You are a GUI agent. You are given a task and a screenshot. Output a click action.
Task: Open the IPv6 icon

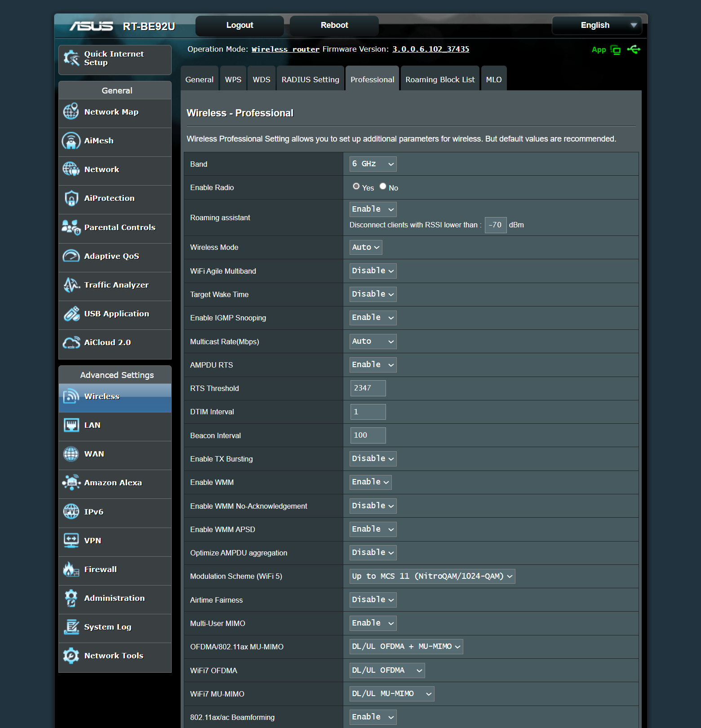coord(71,511)
